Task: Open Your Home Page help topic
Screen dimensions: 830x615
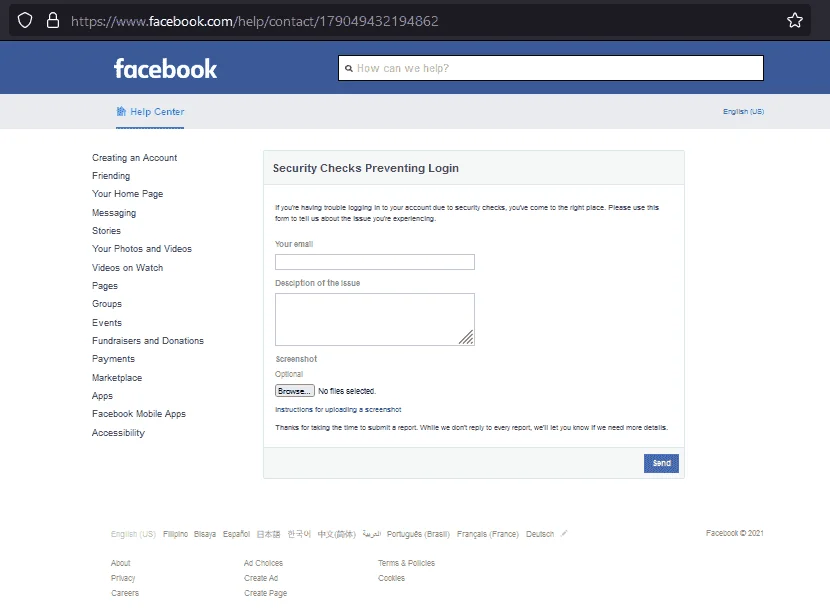Action: (x=128, y=194)
